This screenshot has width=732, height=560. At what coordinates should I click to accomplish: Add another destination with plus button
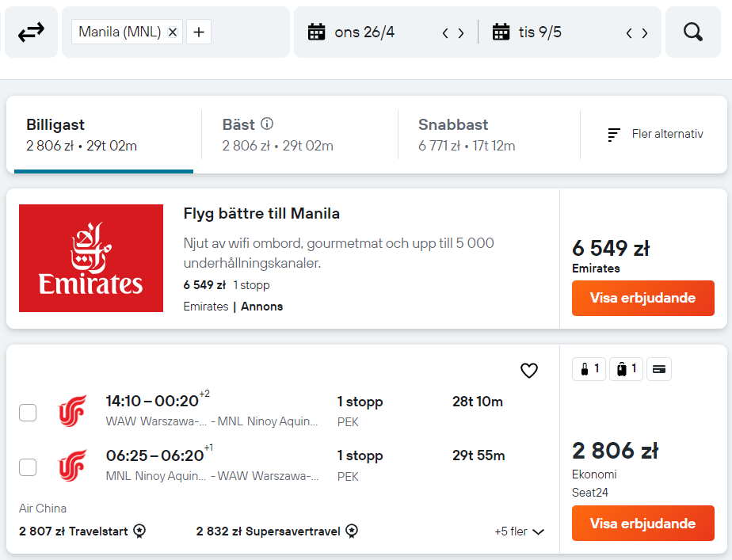(x=199, y=32)
